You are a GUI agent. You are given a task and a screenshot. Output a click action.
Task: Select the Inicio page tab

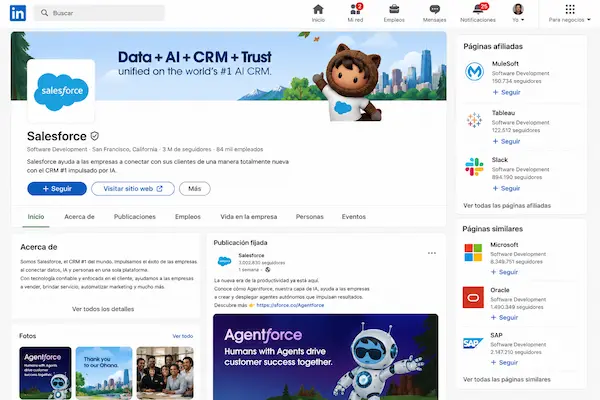36,217
